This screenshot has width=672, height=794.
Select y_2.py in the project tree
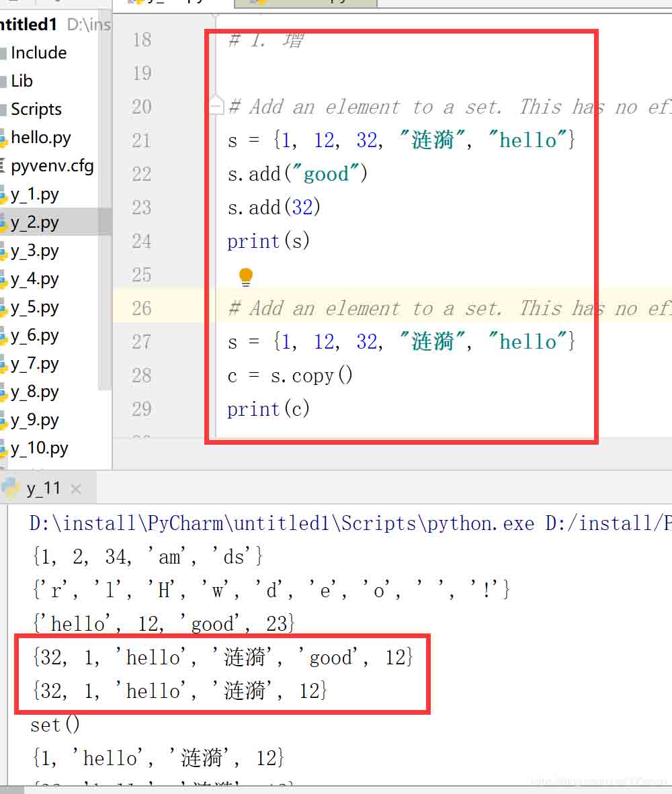(34, 222)
